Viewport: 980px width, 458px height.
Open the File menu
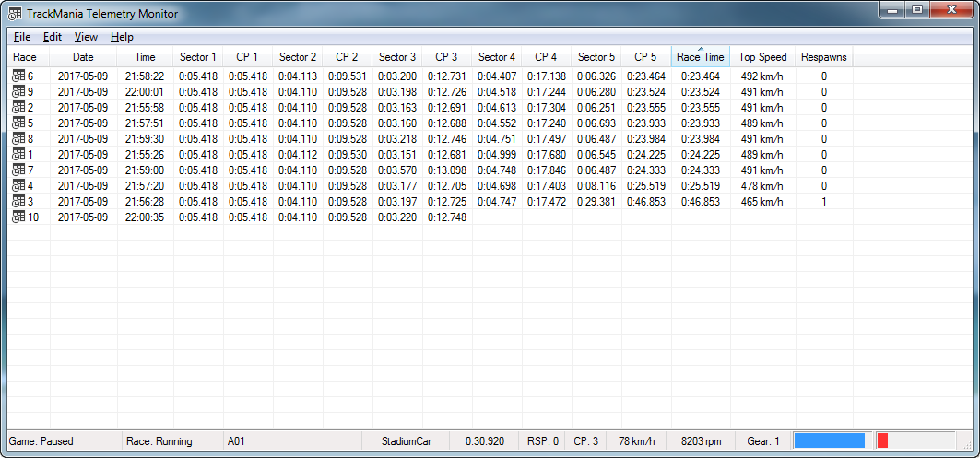coord(22,37)
